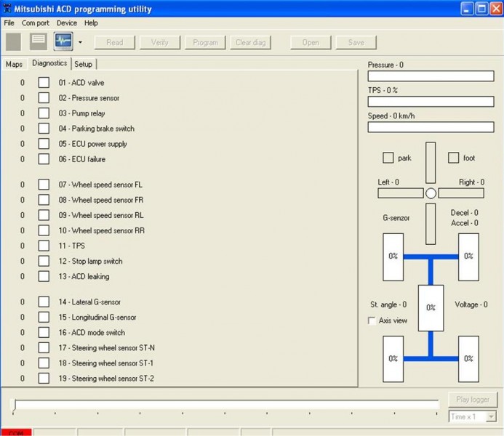Screen dimensions: 504x436
Task: Toggle the 15 - Longitudinal G-sensor checkbox
Action: [44, 318]
